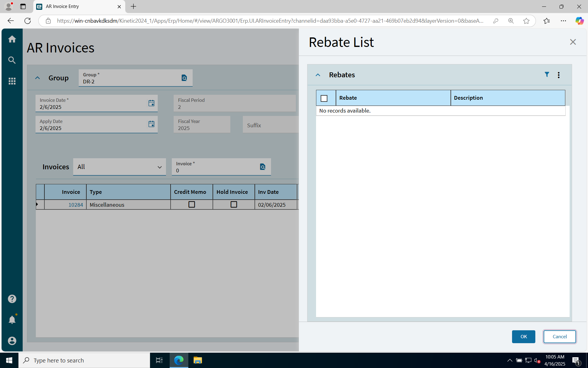The width and height of the screenshot is (588, 368).
Task: Open the browser profile icon
Action: tap(9, 6)
